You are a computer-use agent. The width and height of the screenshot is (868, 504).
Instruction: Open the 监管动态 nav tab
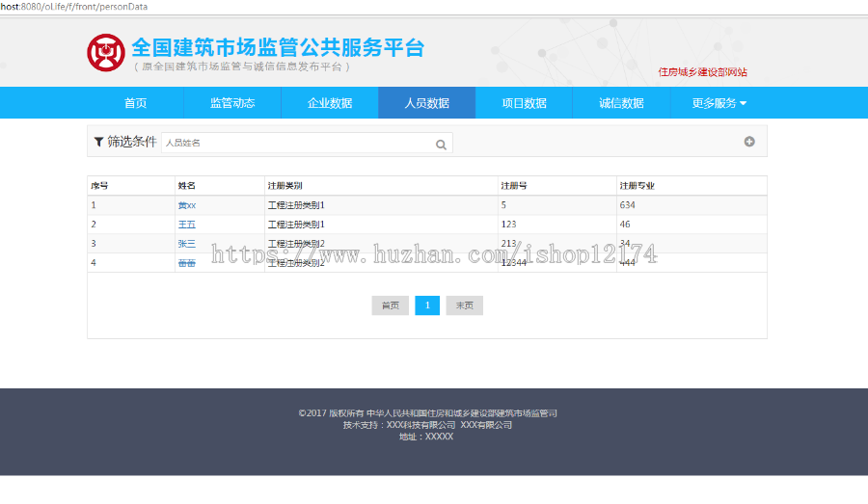[x=232, y=103]
